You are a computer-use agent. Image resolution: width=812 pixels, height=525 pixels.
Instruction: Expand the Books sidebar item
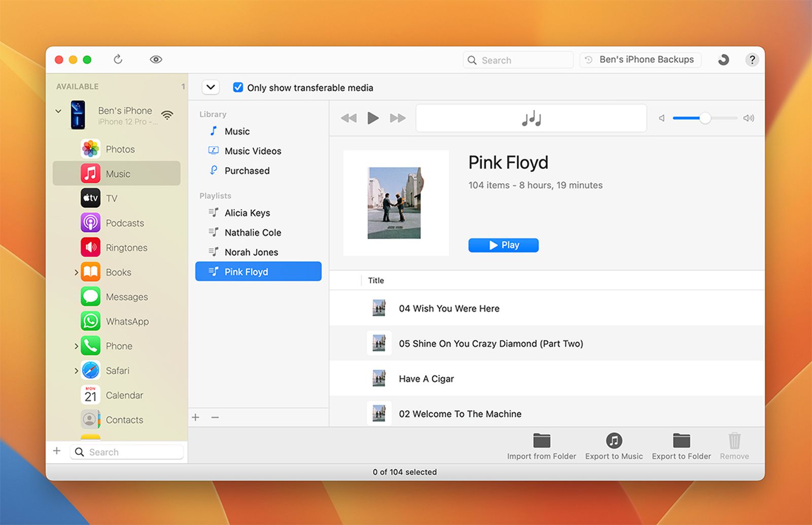pos(76,273)
